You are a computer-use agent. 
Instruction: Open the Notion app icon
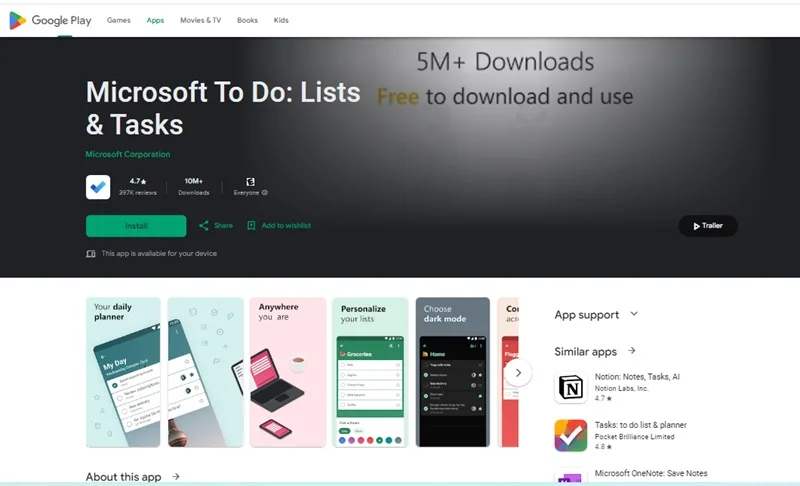click(x=571, y=388)
